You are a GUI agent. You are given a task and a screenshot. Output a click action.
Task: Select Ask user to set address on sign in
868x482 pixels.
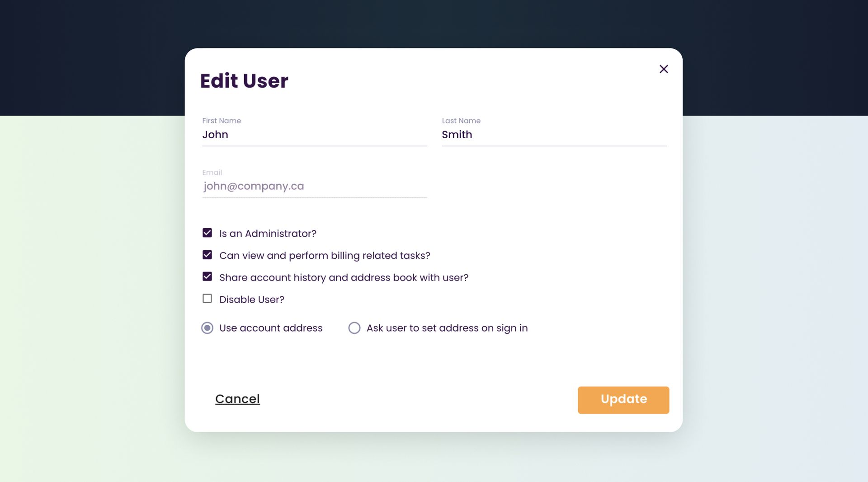click(x=354, y=328)
